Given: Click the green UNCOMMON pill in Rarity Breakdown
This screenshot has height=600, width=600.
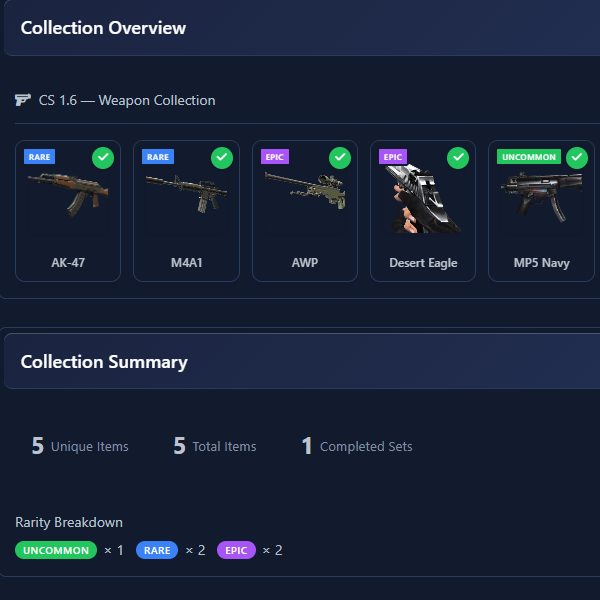Looking at the screenshot, I should [x=56, y=550].
